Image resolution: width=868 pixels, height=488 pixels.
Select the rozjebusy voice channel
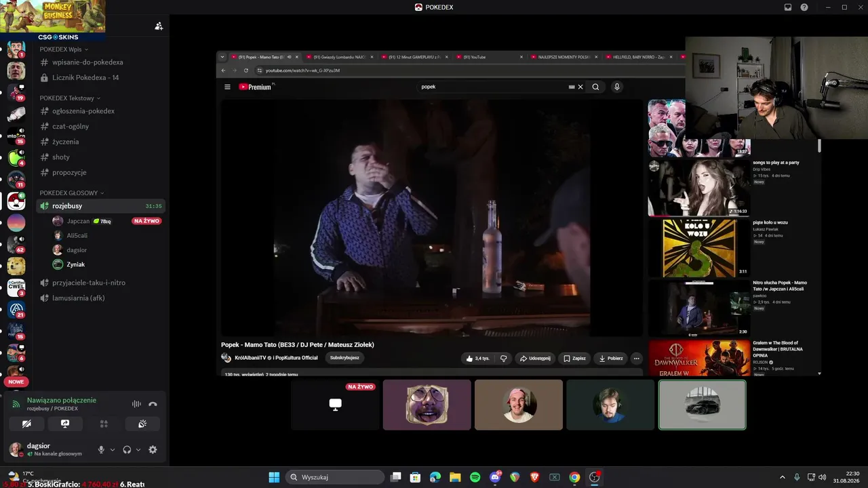(x=102, y=206)
